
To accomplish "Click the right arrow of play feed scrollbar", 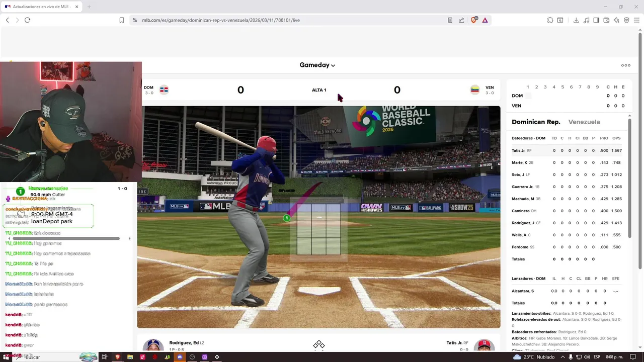I will click(x=129, y=238).
